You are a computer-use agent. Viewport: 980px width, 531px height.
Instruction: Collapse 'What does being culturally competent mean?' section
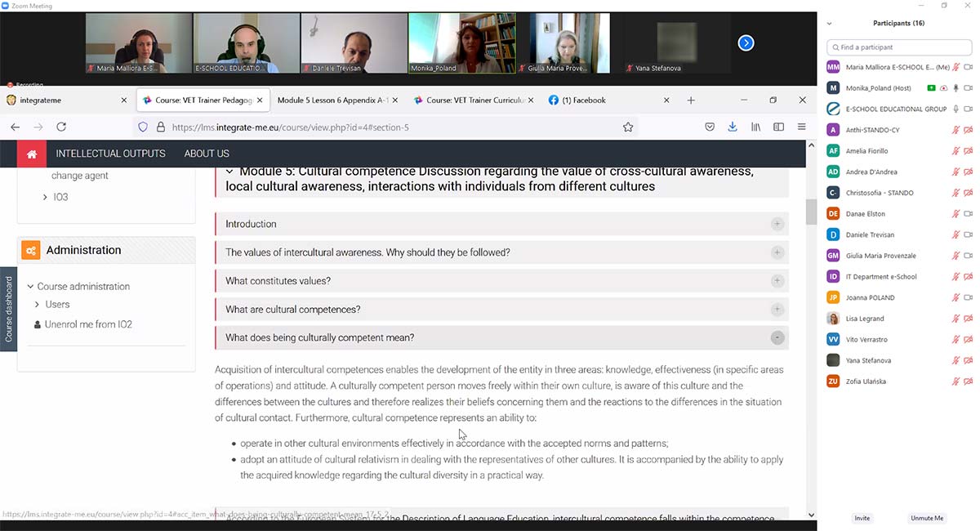pyautogui.click(x=777, y=337)
